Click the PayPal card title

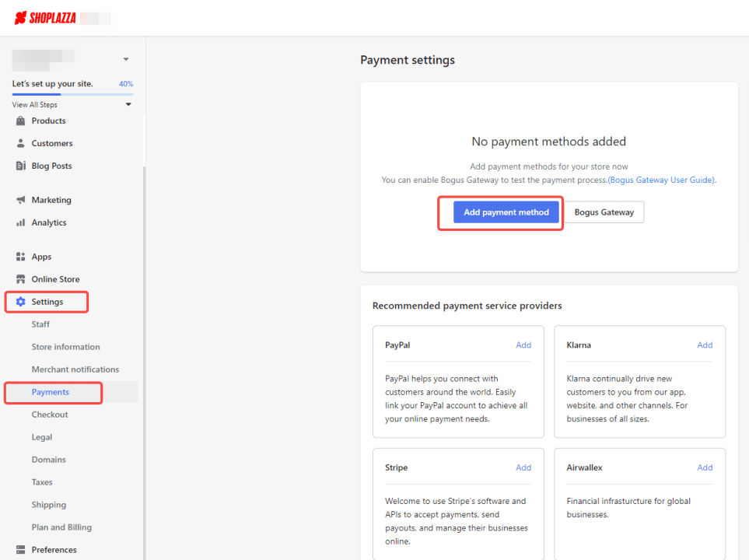click(397, 345)
